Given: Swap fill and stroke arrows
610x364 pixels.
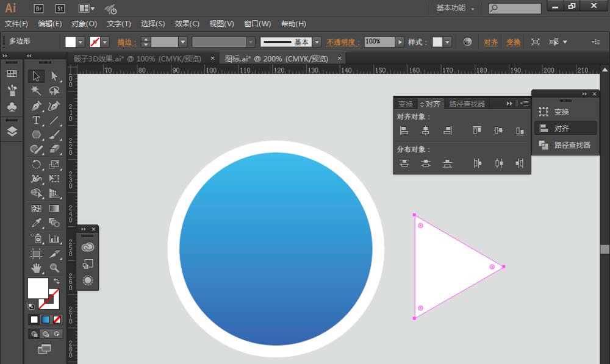Looking at the screenshot, I should point(57,281).
